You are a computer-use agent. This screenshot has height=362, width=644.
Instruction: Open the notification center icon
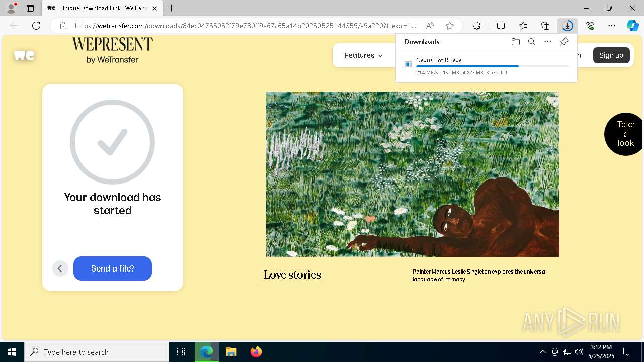tap(627, 352)
